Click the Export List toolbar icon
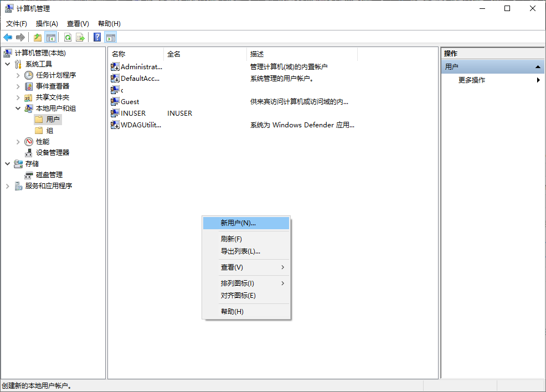 tap(80, 37)
